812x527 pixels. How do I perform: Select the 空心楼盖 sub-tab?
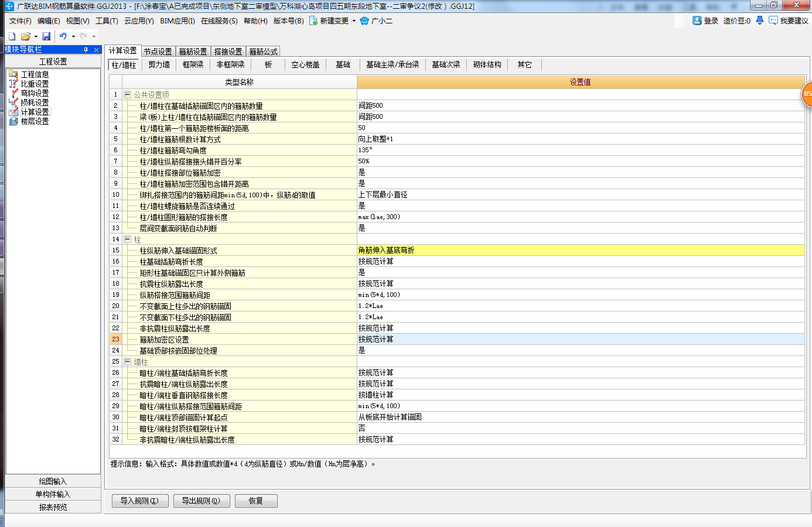coord(306,64)
